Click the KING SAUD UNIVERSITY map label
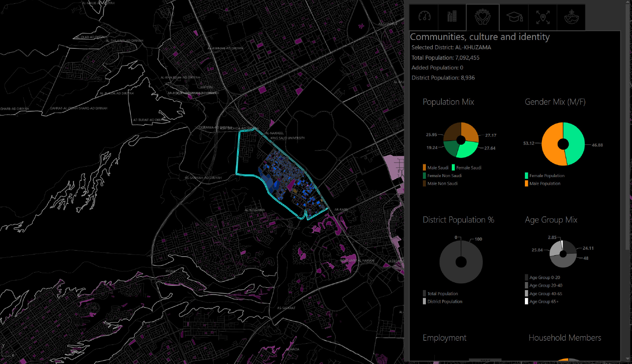The height and width of the screenshot is (364, 632). coord(288,138)
